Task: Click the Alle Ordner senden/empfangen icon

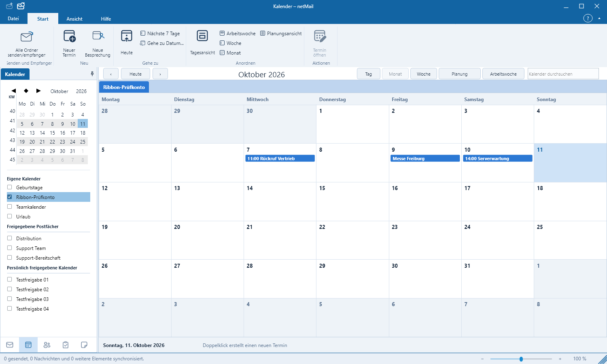Action: tap(27, 37)
